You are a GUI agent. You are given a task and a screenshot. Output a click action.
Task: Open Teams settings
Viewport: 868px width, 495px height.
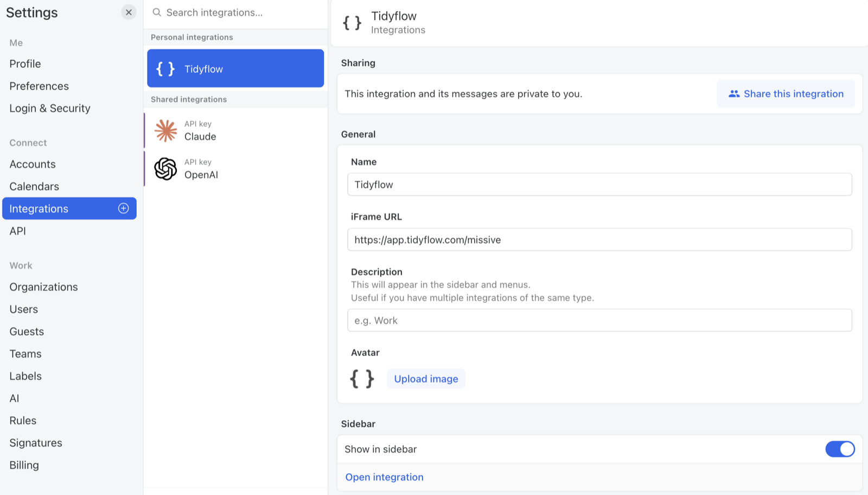pos(25,354)
